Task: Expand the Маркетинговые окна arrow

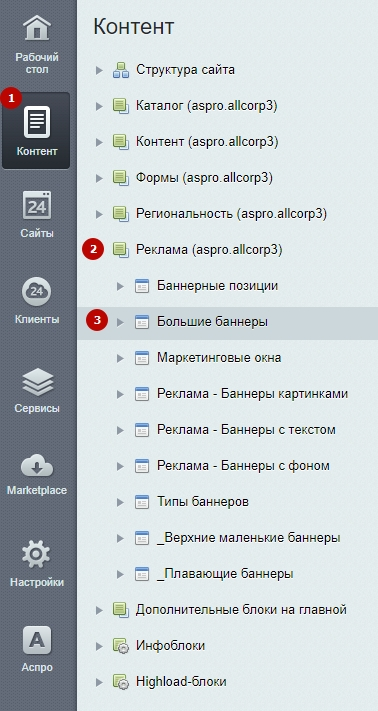Action: click(x=120, y=358)
